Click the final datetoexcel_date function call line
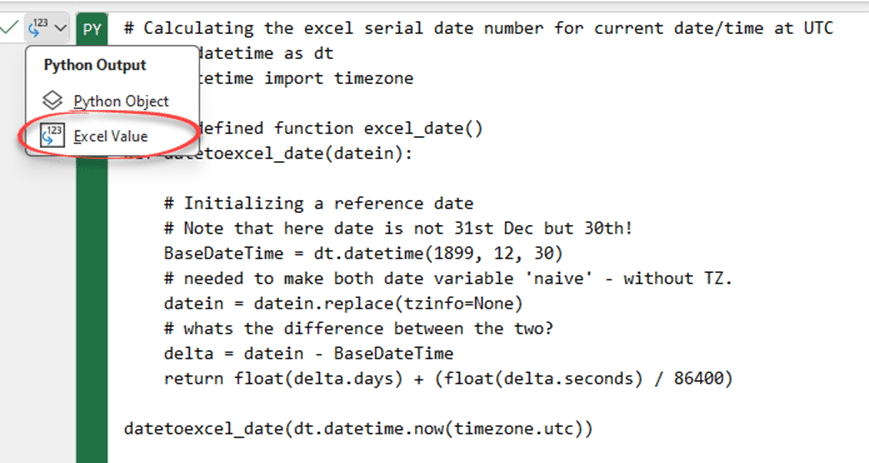 358,428
